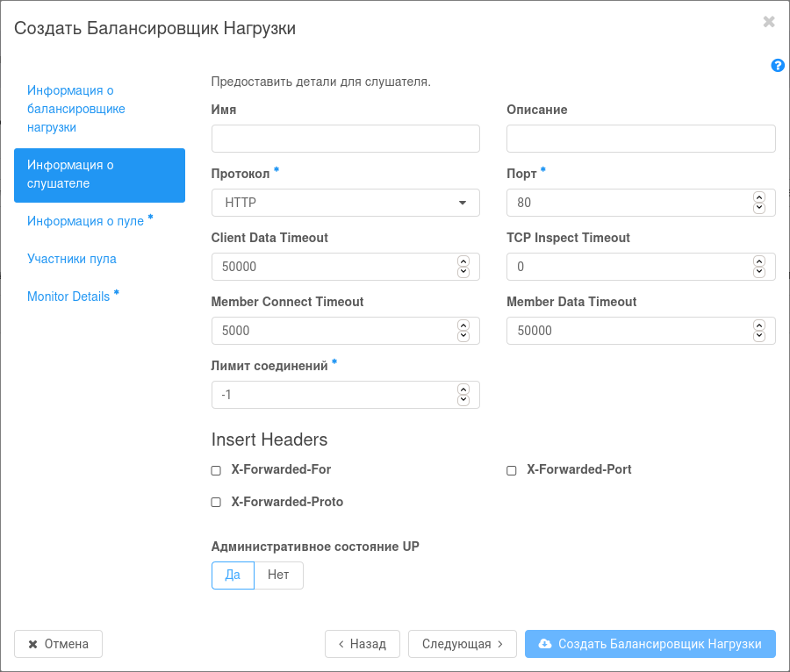Decrease Лимит соединений with down arrow
The height and width of the screenshot is (672, 790).
tap(463, 400)
